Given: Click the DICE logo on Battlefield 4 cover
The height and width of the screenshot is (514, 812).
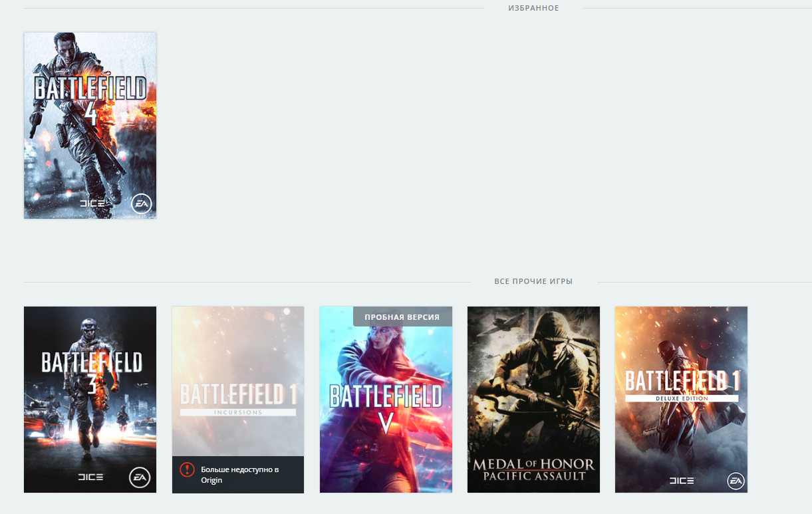Looking at the screenshot, I should pyautogui.click(x=92, y=203).
